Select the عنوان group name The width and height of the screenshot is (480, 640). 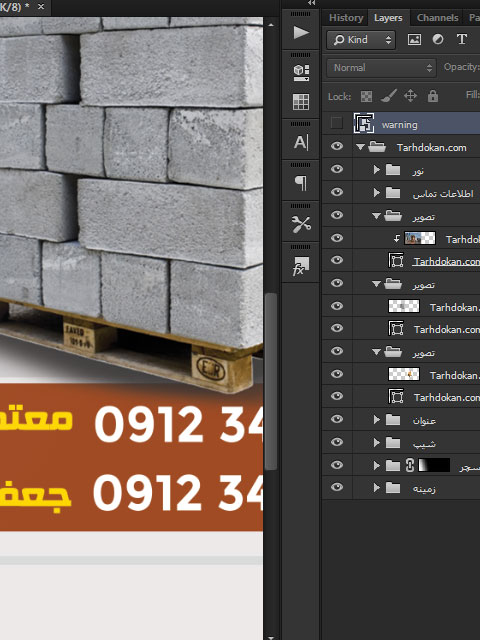pos(424,420)
